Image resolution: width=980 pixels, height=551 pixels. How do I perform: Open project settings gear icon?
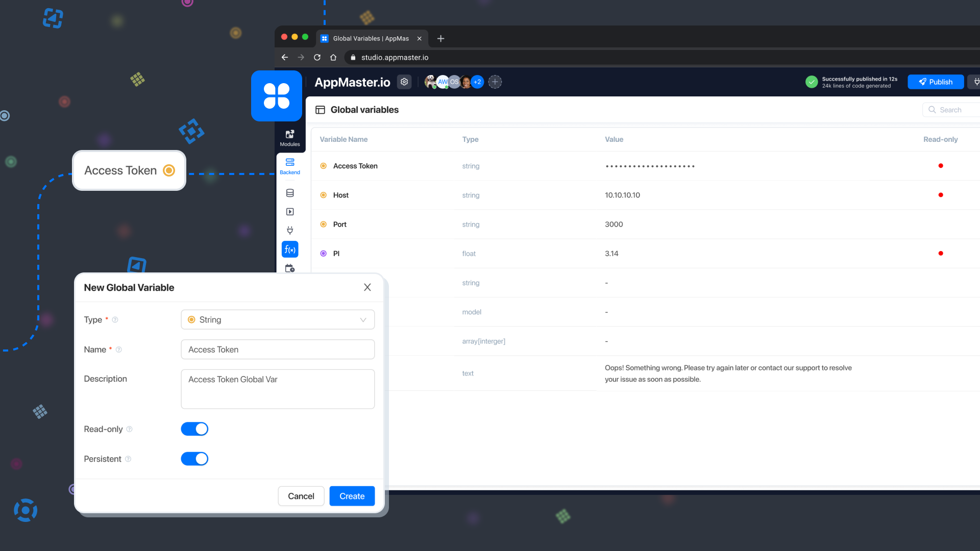[x=404, y=82]
